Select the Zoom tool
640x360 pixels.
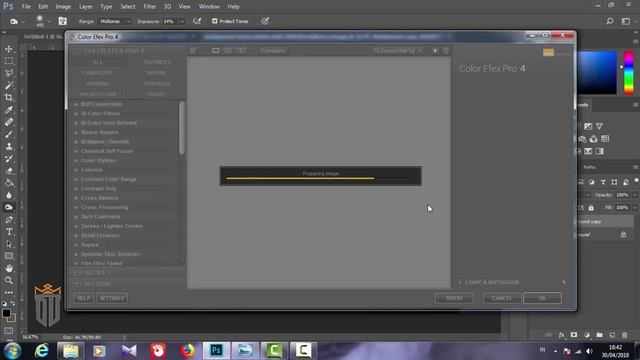9,280
